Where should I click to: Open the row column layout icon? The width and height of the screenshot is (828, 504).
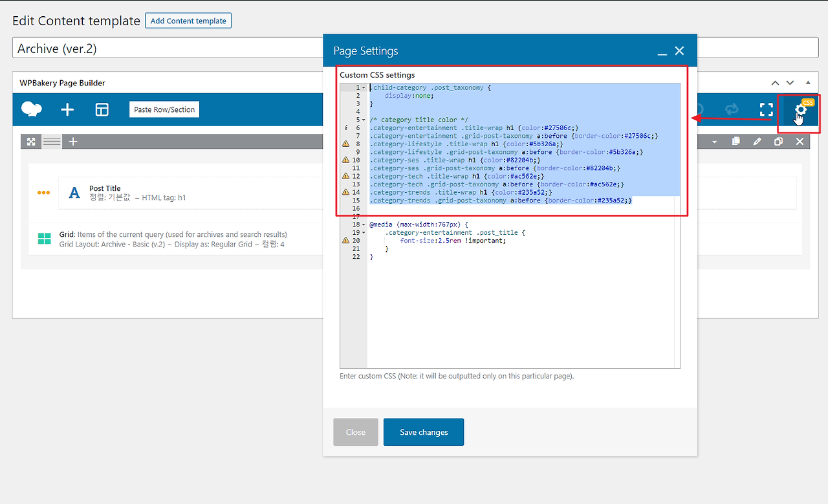point(52,142)
